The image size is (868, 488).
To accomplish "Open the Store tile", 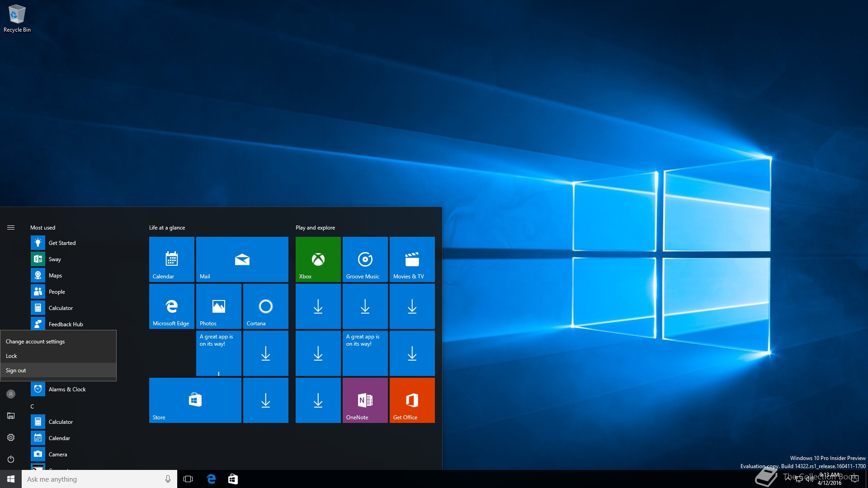I will pos(195,400).
